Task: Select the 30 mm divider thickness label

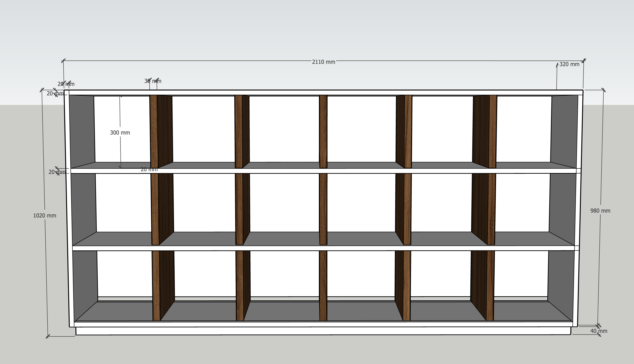Action: [x=153, y=81]
